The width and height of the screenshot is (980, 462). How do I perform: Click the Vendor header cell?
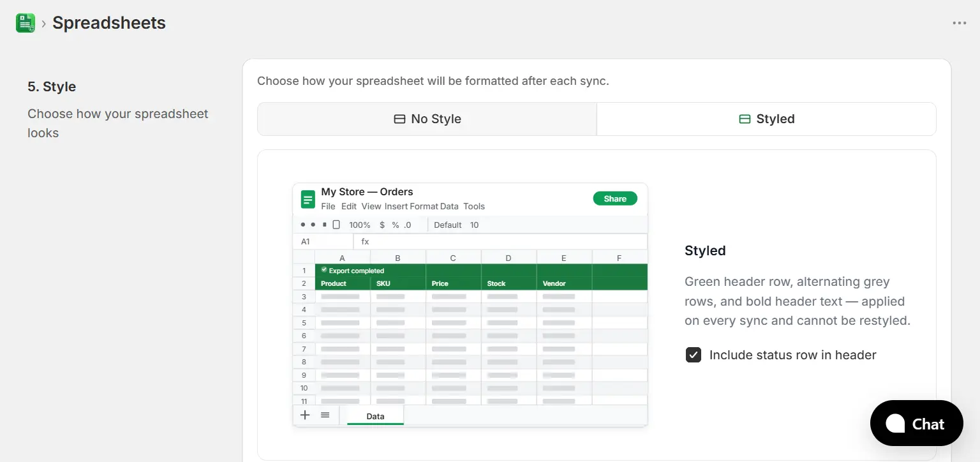click(x=565, y=283)
